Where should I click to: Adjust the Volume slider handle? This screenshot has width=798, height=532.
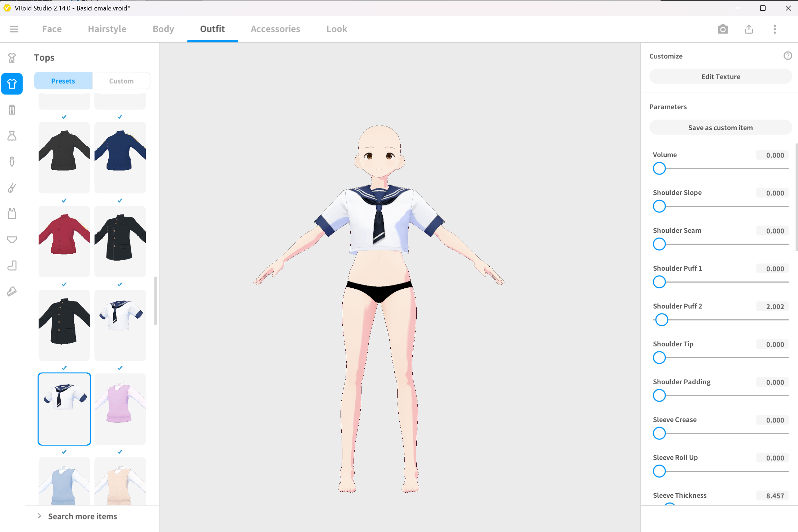[x=659, y=168]
